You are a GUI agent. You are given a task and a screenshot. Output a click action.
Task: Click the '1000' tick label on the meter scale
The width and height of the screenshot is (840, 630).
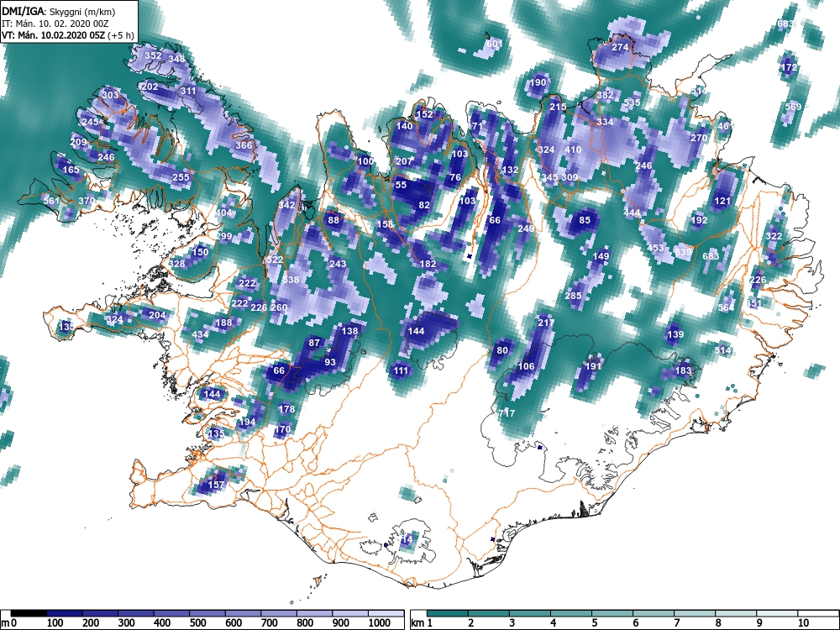click(380, 623)
